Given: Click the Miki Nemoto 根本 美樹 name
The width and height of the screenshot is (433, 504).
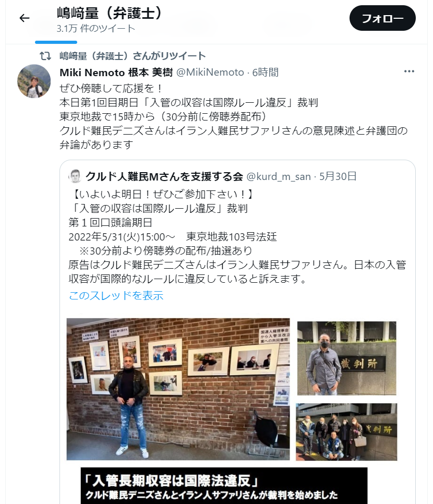Looking at the screenshot, I should point(116,73).
